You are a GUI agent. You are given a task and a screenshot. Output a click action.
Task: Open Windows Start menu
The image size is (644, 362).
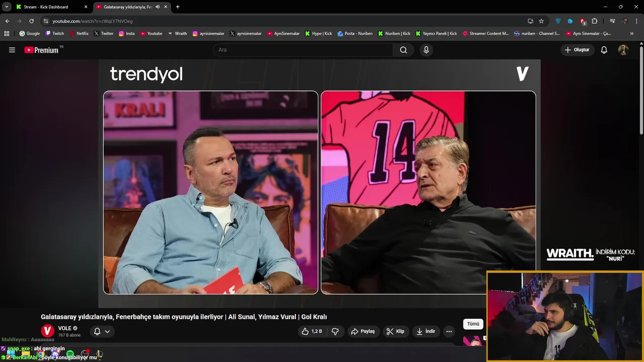11,354
